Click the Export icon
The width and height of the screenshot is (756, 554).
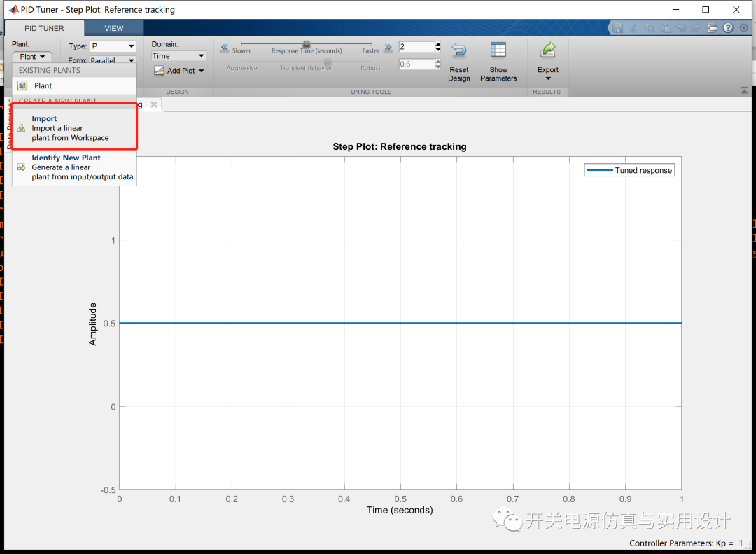548,50
